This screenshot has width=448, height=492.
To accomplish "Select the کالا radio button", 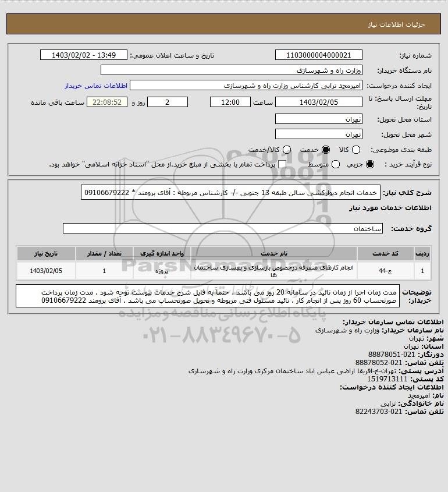I will pyautogui.click(x=356, y=150).
